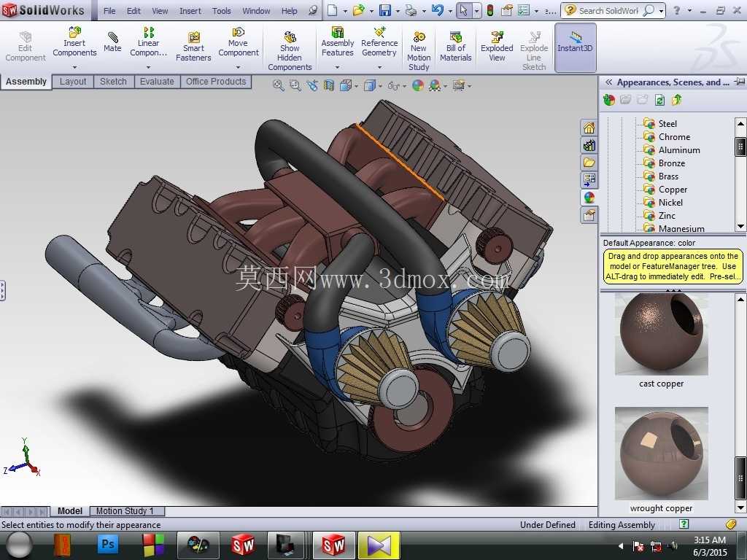Viewport: 747px width, 560px height.
Task: Open Photoshop from the taskbar
Action: click(108, 544)
